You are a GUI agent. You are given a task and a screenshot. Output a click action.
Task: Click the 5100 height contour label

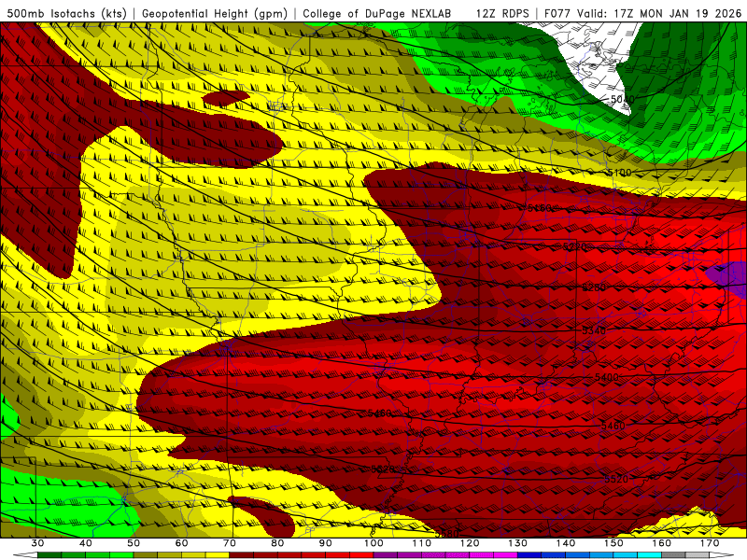[619, 173]
